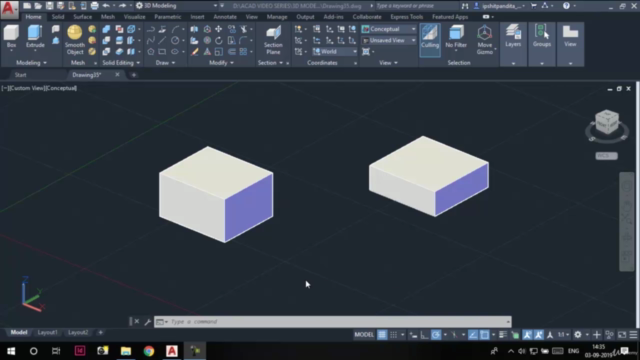Click the ViewCube navigation cube
The height and width of the screenshot is (360, 640).
607,122
